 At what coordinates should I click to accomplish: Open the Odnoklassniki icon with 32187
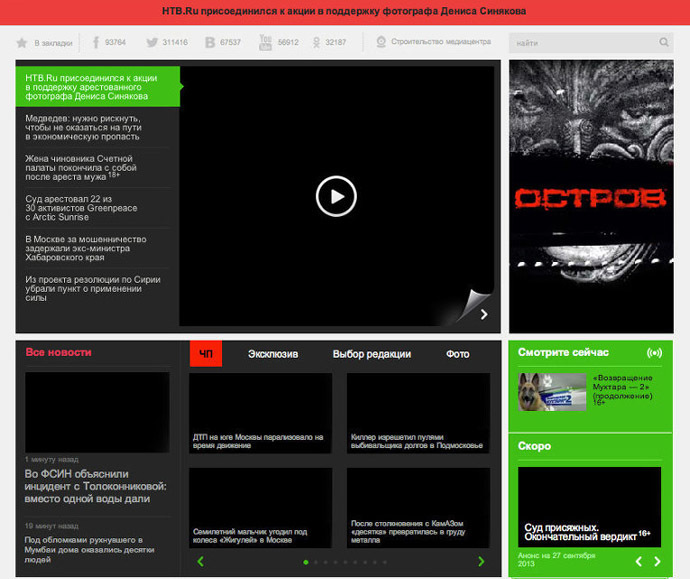tap(316, 42)
